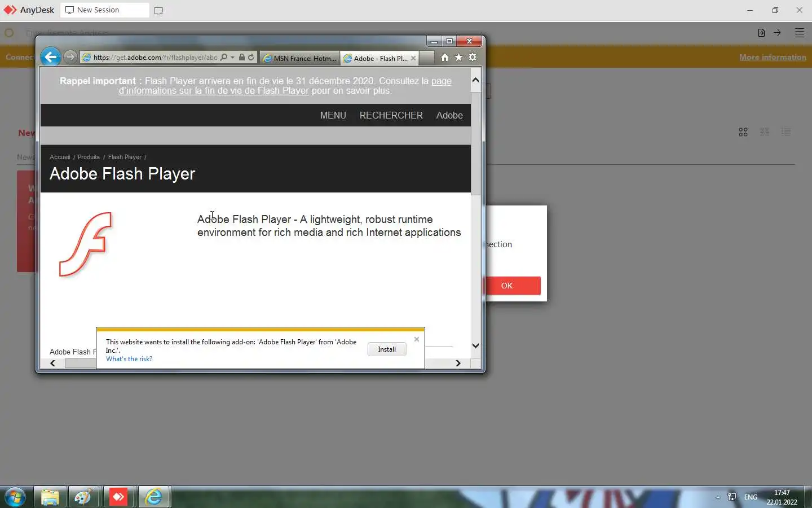Show hidden system tray icons
The height and width of the screenshot is (508, 812).
pos(718,497)
